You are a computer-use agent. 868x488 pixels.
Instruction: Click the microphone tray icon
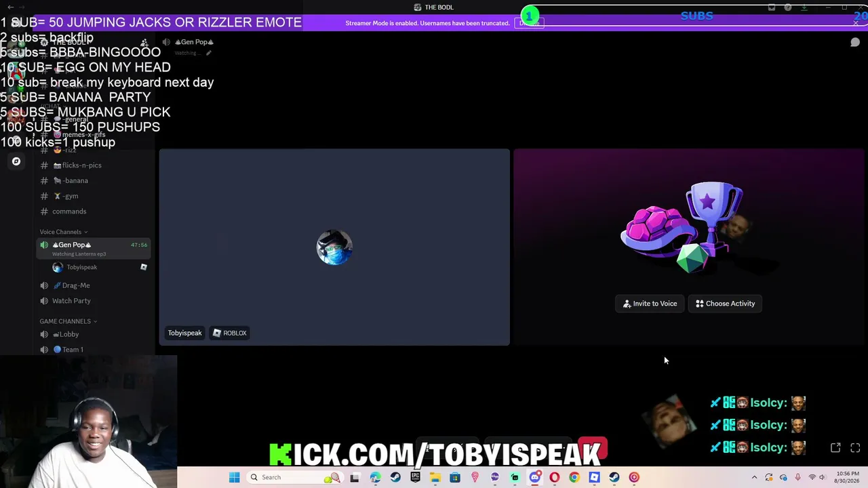797,477
